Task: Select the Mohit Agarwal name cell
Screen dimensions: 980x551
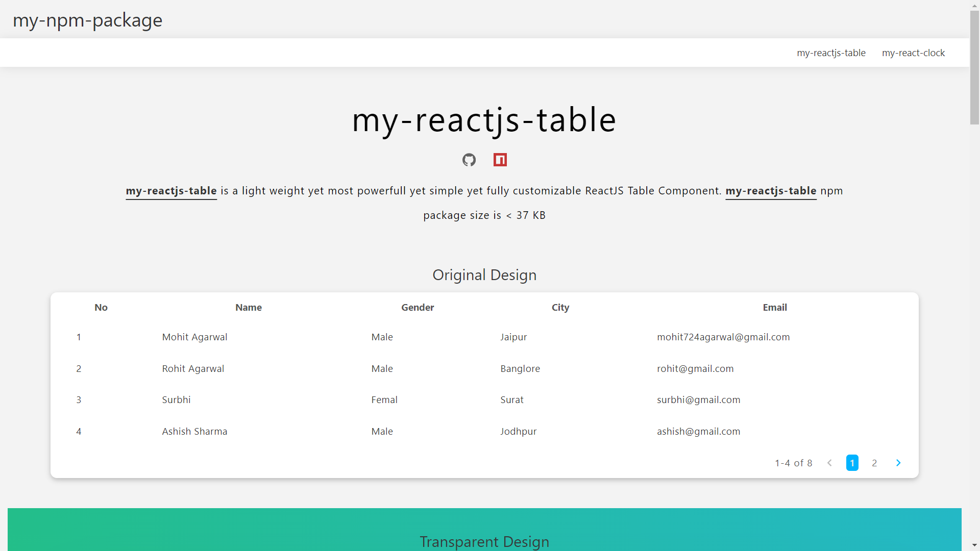Action: pos(194,337)
